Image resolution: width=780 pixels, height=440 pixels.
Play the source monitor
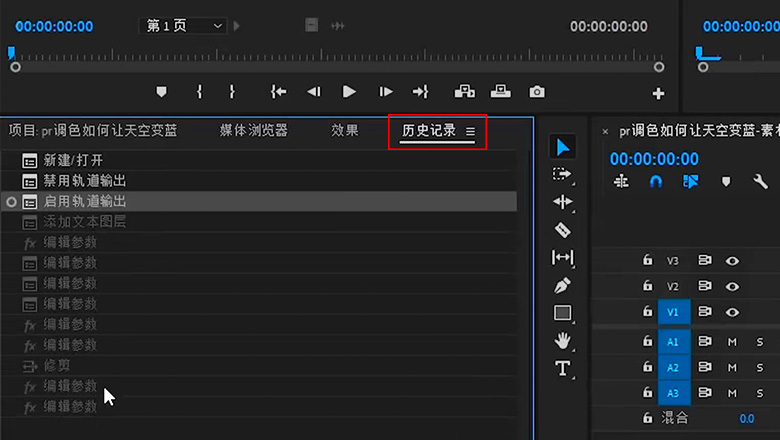tap(349, 91)
